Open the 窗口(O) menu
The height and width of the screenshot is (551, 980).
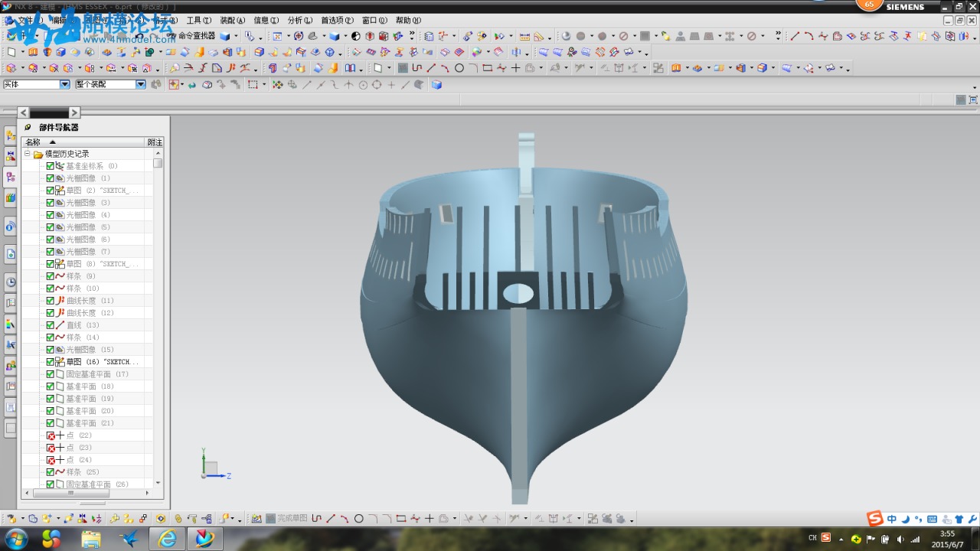pos(374,21)
